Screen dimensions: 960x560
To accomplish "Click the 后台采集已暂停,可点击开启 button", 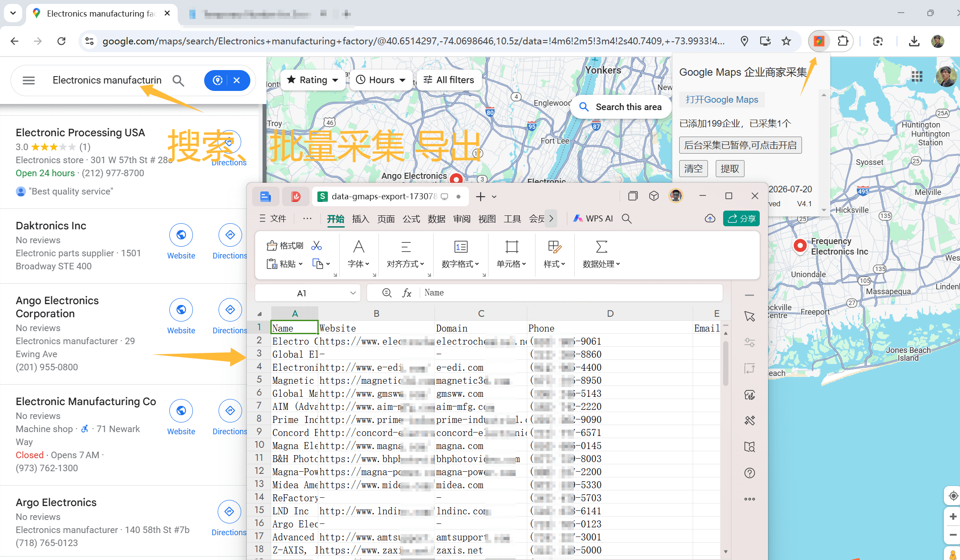I will coord(740,145).
